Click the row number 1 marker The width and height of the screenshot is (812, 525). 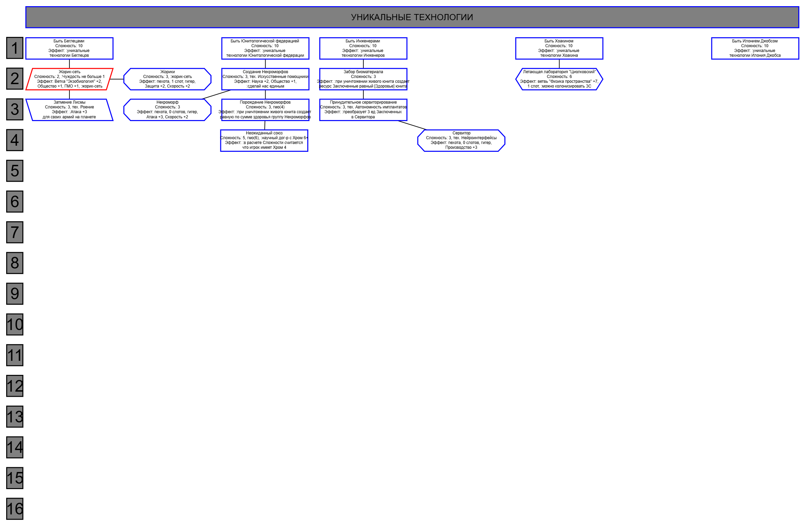click(x=15, y=48)
